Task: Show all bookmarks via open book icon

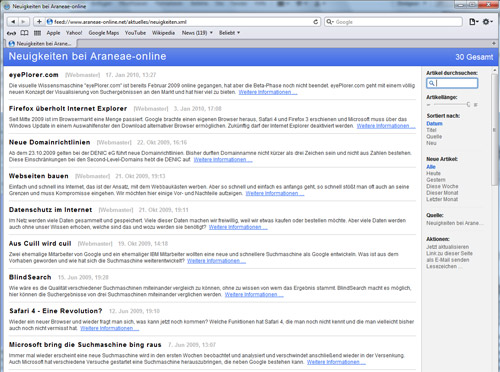Action: pyautogui.click(x=24, y=33)
